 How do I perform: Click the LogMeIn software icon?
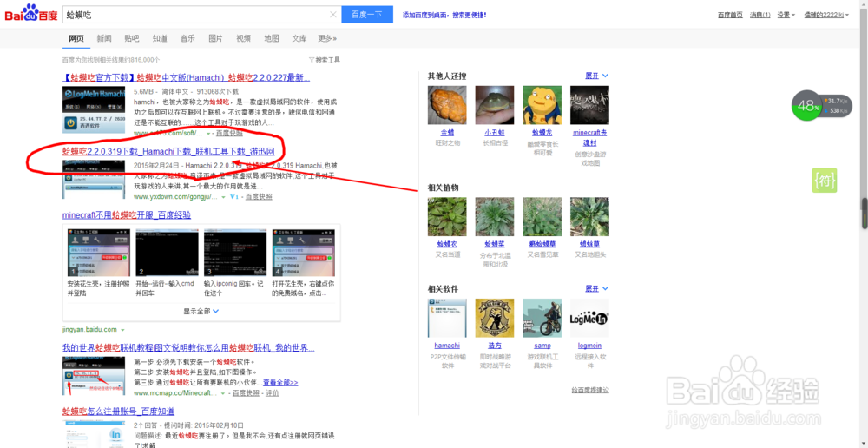pyautogui.click(x=589, y=319)
